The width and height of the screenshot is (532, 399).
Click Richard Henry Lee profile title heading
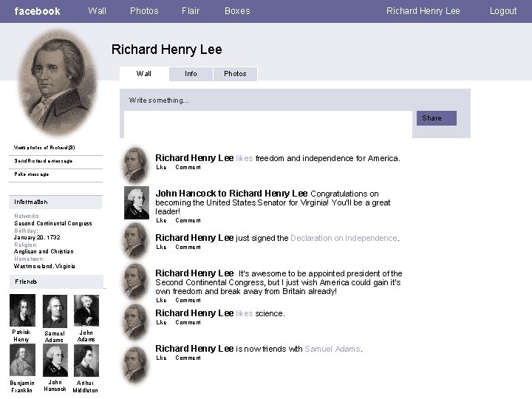click(166, 50)
